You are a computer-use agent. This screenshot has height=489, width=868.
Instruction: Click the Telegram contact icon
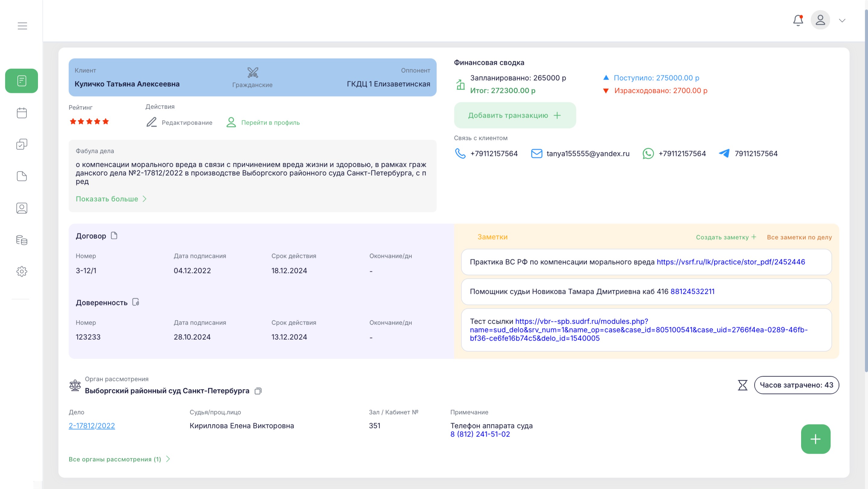pos(724,154)
